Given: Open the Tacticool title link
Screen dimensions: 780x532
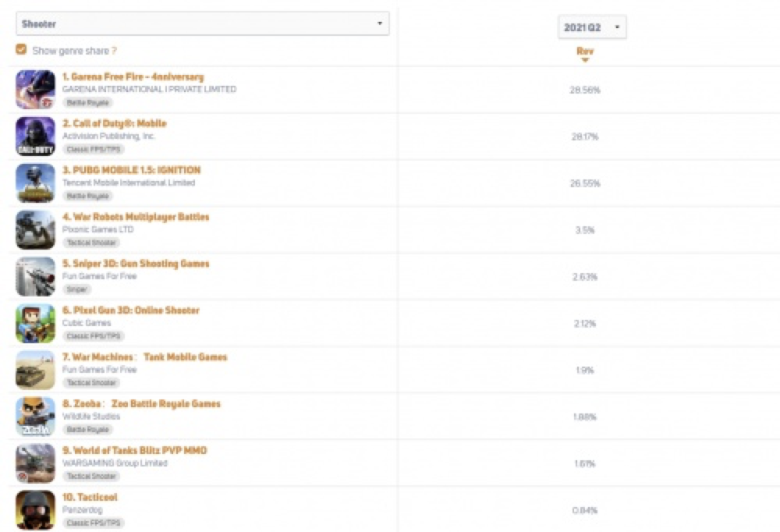Looking at the screenshot, I should coord(90,497).
